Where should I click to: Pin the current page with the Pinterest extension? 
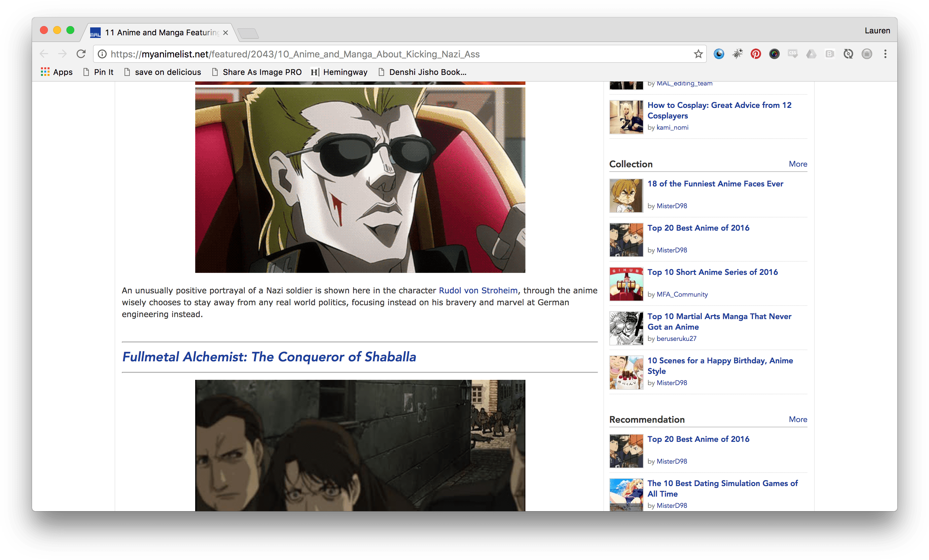coord(755,54)
